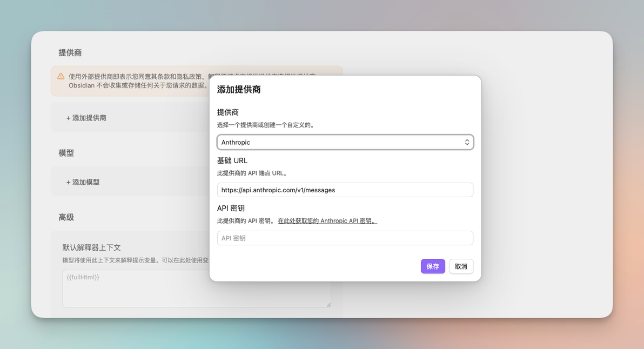Click the warning triangle icon
644x349 pixels.
[61, 76]
